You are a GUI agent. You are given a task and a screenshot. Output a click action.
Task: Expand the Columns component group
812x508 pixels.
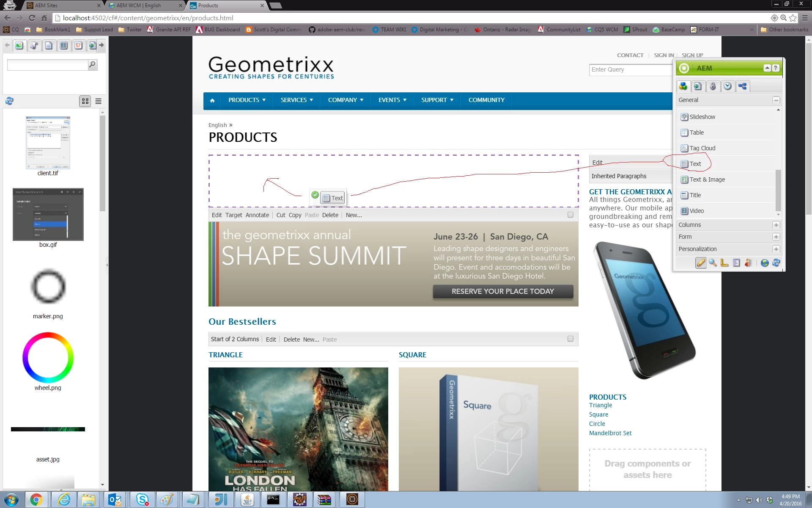pos(776,225)
